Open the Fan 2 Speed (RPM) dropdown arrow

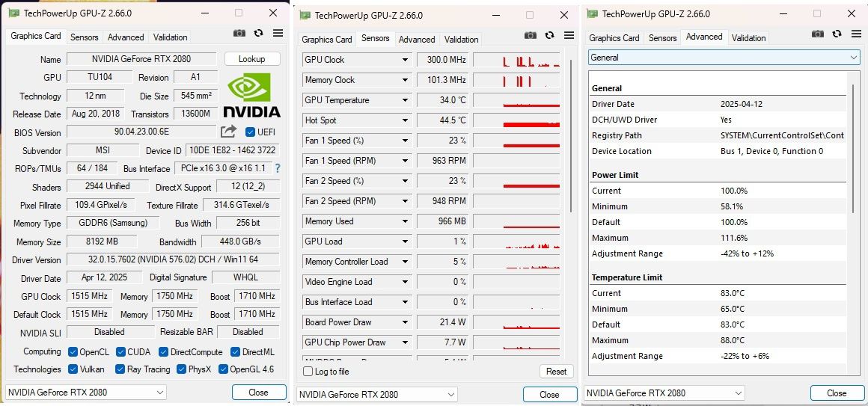(405, 201)
